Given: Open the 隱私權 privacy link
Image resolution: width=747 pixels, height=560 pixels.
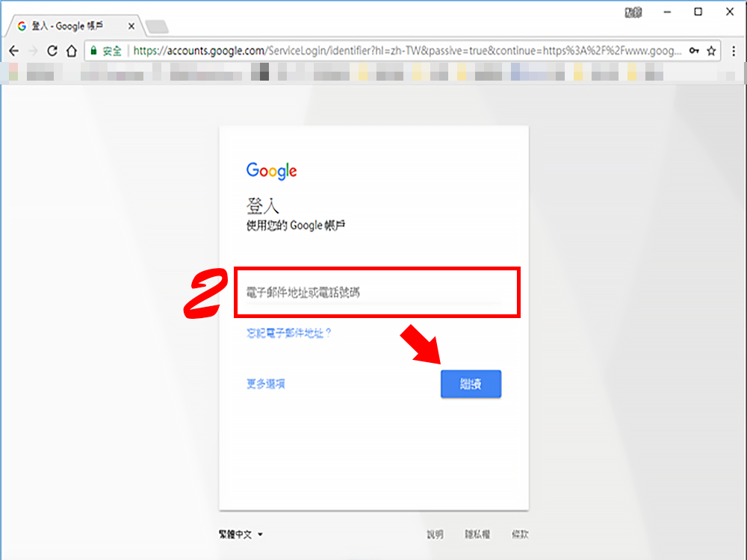Looking at the screenshot, I should coord(477,535).
